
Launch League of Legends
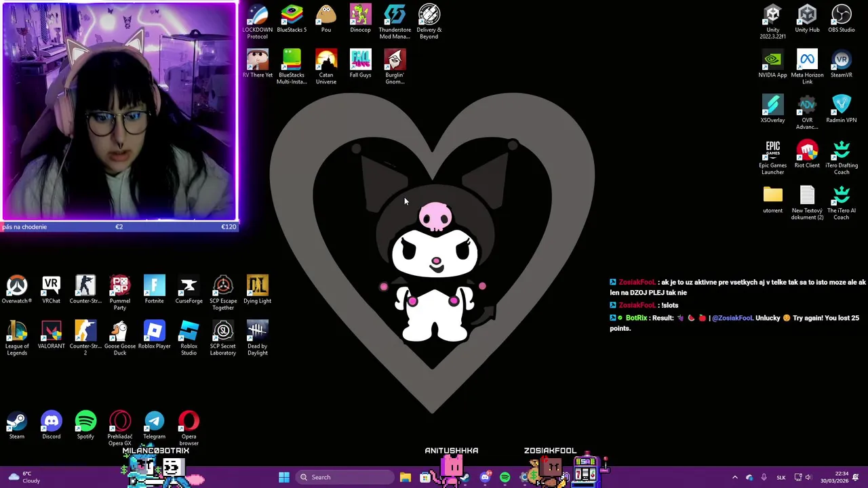tap(17, 338)
